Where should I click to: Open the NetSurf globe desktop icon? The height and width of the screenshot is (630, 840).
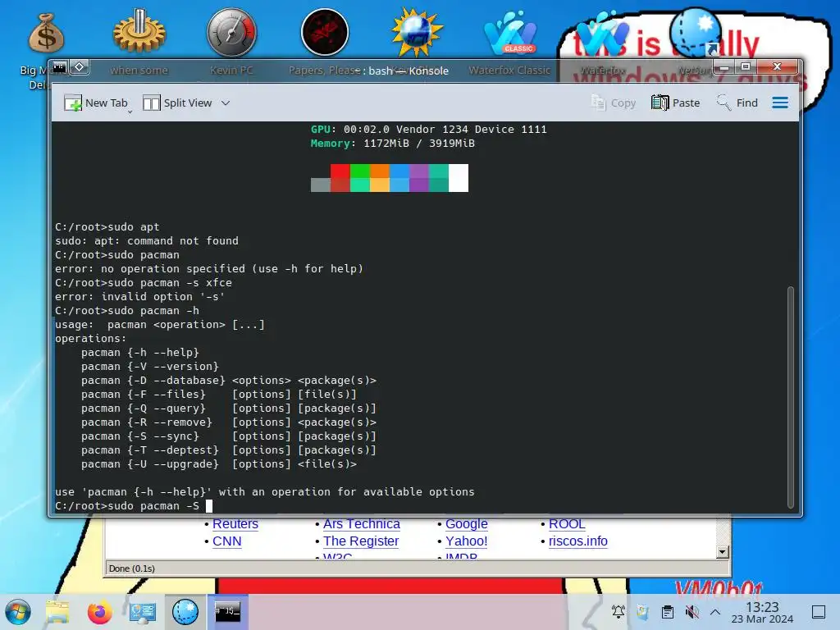click(x=696, y=33)
